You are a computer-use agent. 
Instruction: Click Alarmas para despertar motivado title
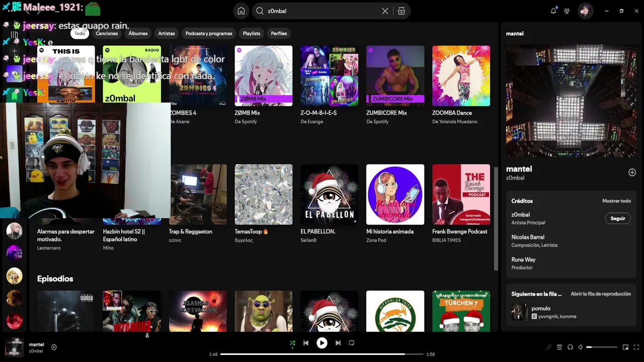click(66, 235)
